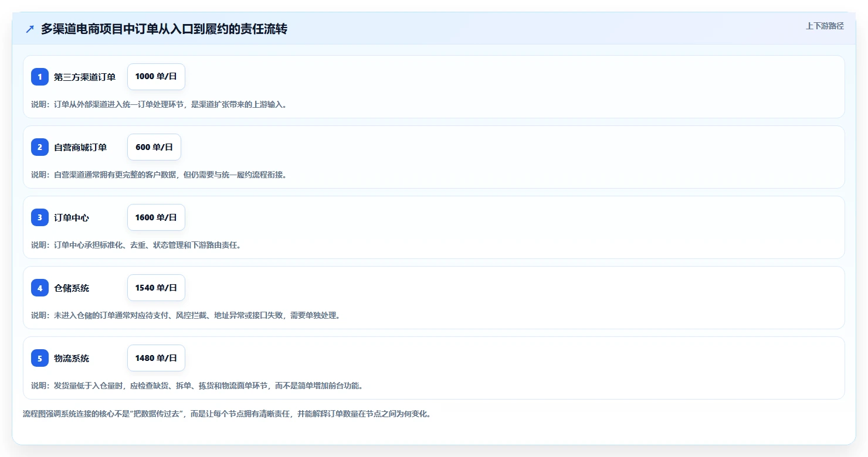Select the 600 单/日 value chip
868x457 pixels.
coord(154,147)
